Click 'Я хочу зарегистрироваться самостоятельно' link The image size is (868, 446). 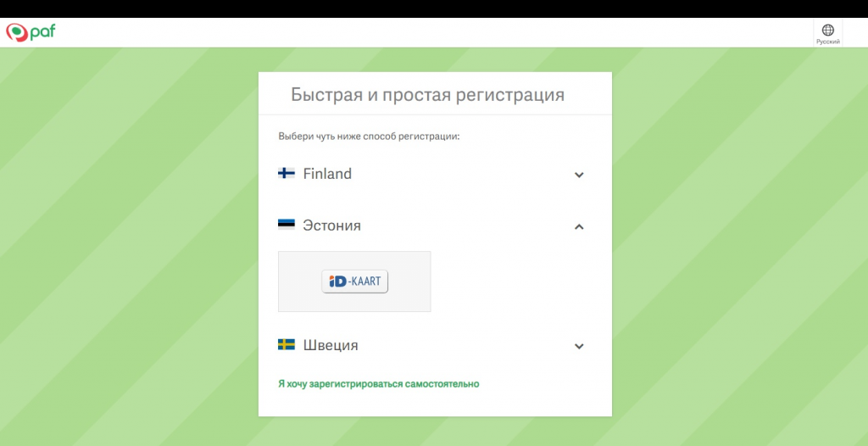pyautogui.click(x=378, y=384)
